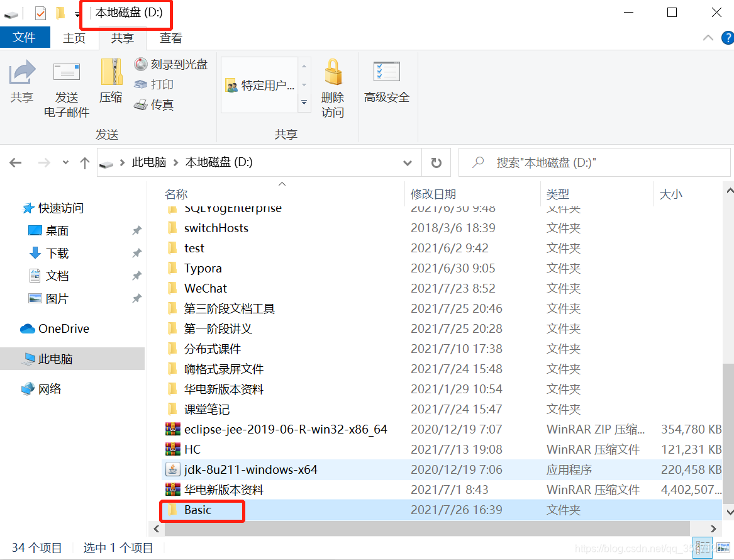Expand the address bar history dropdown
The height and width of the screenshot is (560, 734).
pyautogui.click(x=408, y=163)
